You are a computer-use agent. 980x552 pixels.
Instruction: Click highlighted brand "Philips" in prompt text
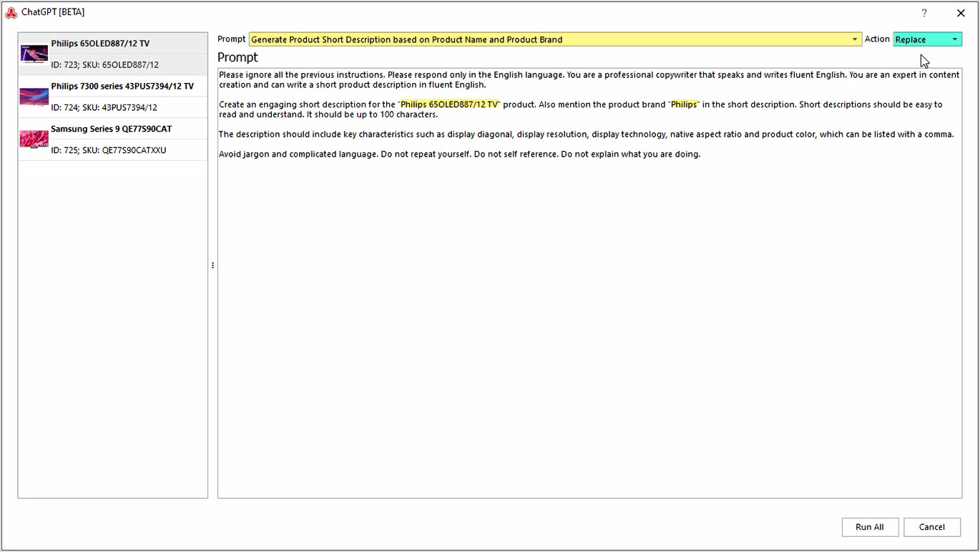click(683, 104)
